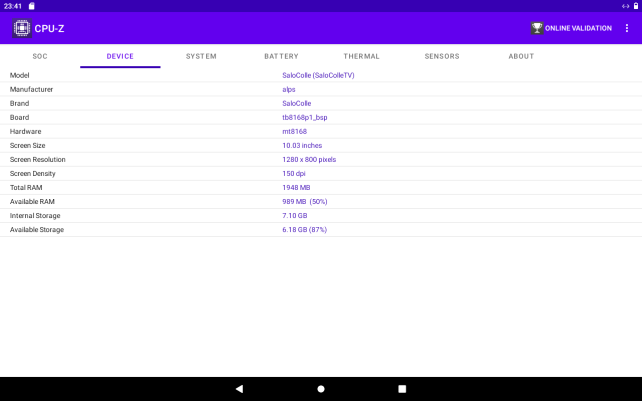Click the Manufacturer label

click(32, 89)
